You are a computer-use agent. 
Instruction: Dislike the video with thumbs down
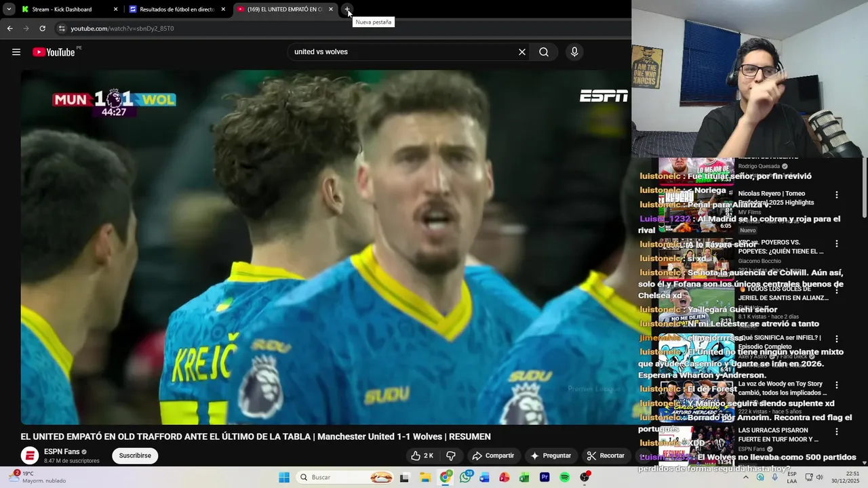[451, 455]
